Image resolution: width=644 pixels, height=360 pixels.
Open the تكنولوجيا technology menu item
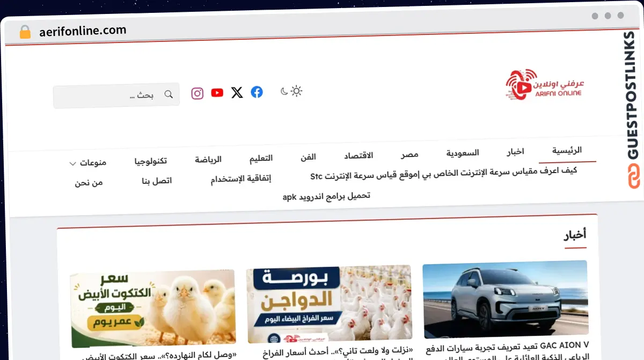tap(151, 161)
